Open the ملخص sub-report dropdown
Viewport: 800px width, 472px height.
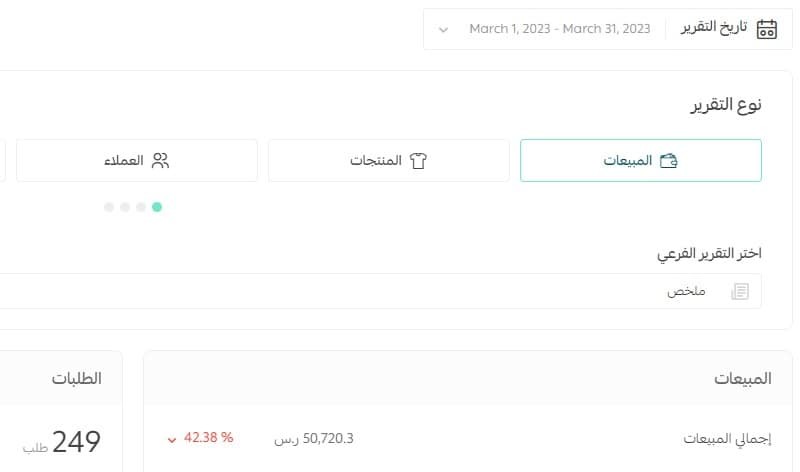(x=380, y=291)
